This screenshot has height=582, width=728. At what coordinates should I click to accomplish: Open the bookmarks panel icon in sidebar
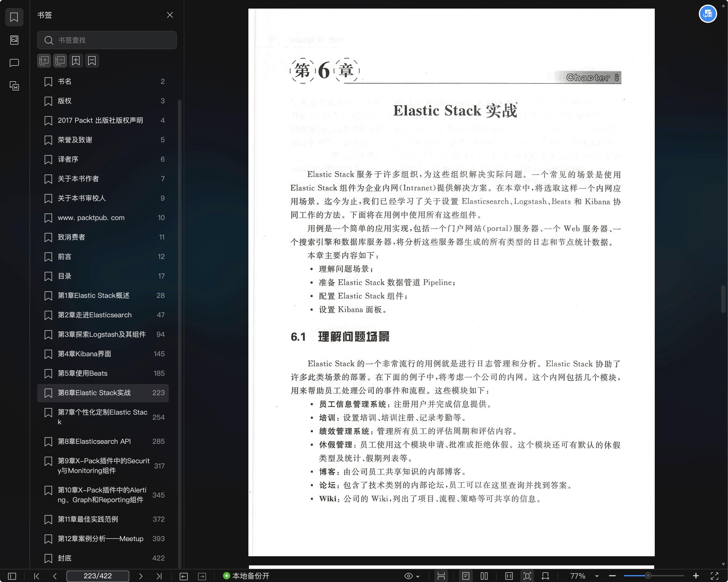tap(14, 17)
